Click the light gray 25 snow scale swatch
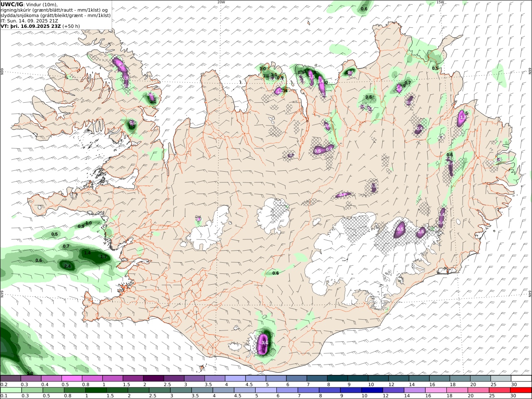The width and height of the screenshot is (532, 399). pos(500,379)
